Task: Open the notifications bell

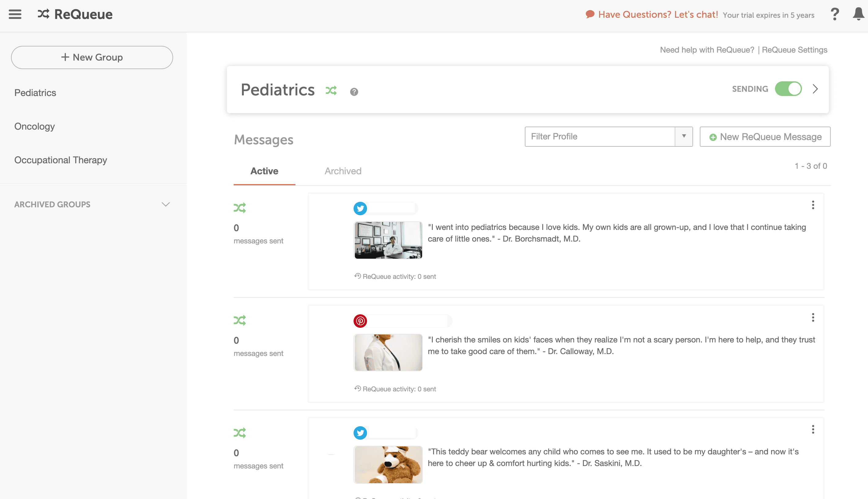Action: click(x=859, y=14)
